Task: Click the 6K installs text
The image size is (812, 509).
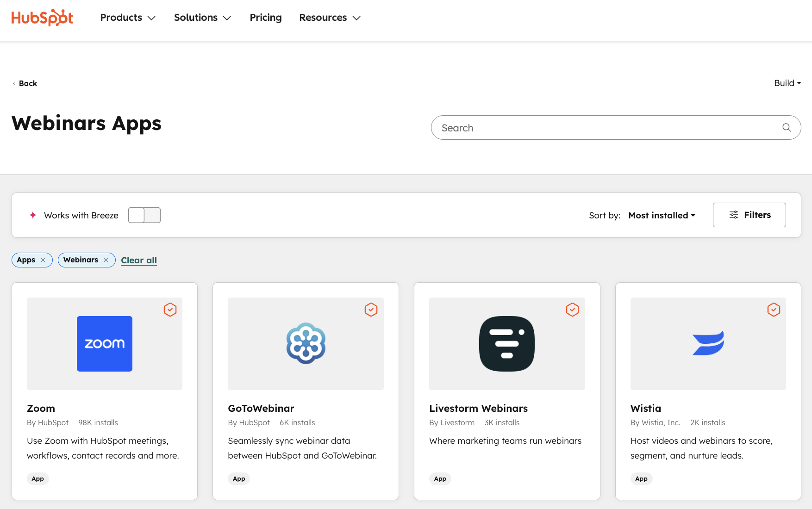Action: 297,423
